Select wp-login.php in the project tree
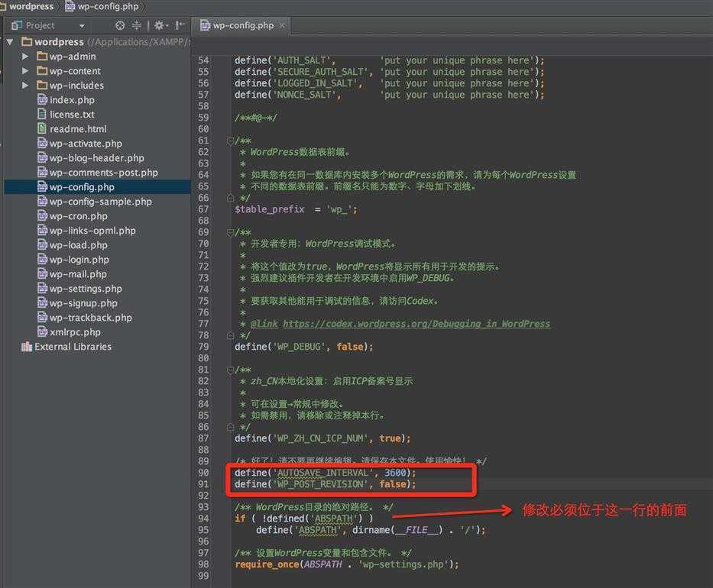713x588 pixels. pyautogui.click(x=79, y=260)
